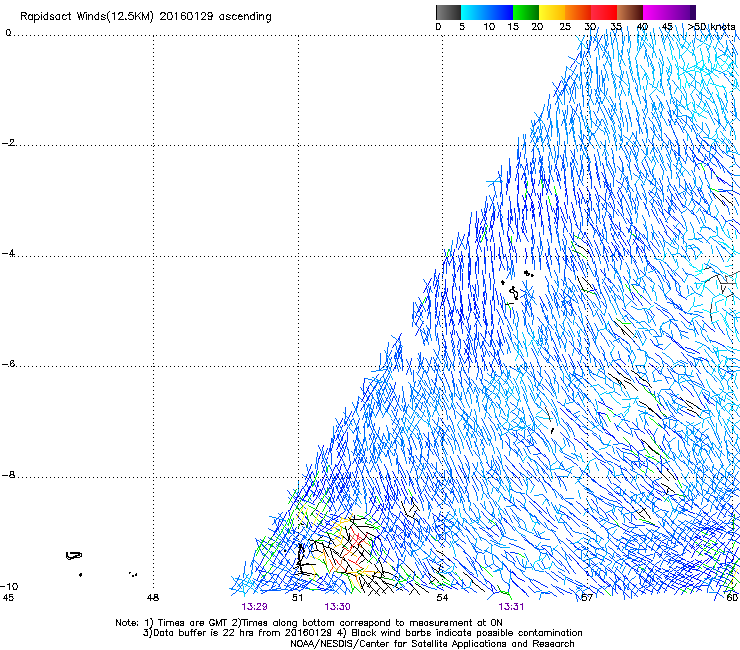Click the '0' latitude label at top left
740x650 pixels.
pos(8,32)
